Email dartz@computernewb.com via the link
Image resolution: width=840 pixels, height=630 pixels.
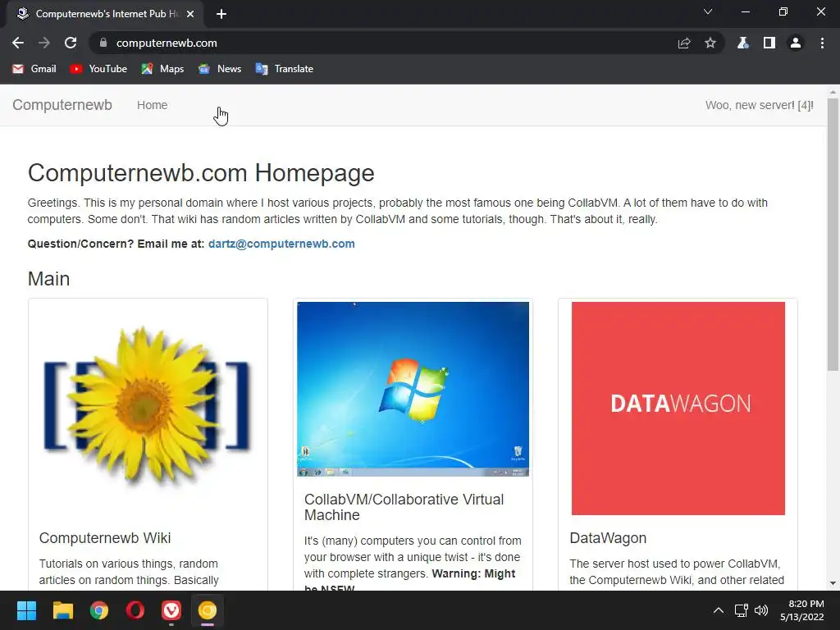point(281,244)
